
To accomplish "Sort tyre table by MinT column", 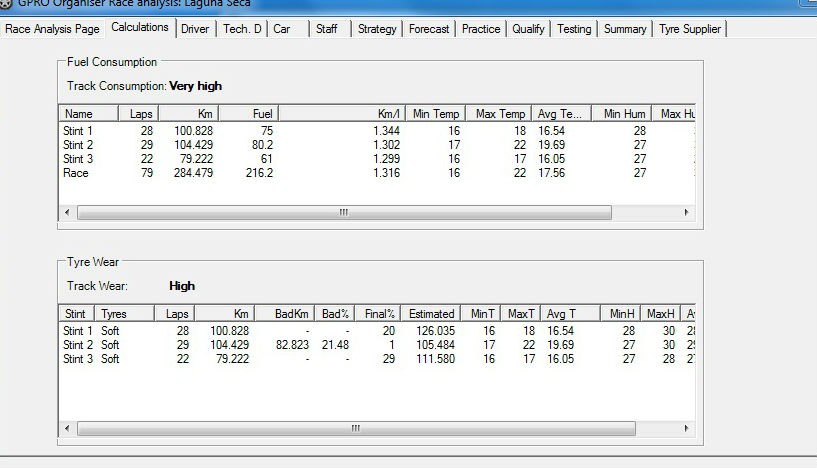I will tap(481, 314).
